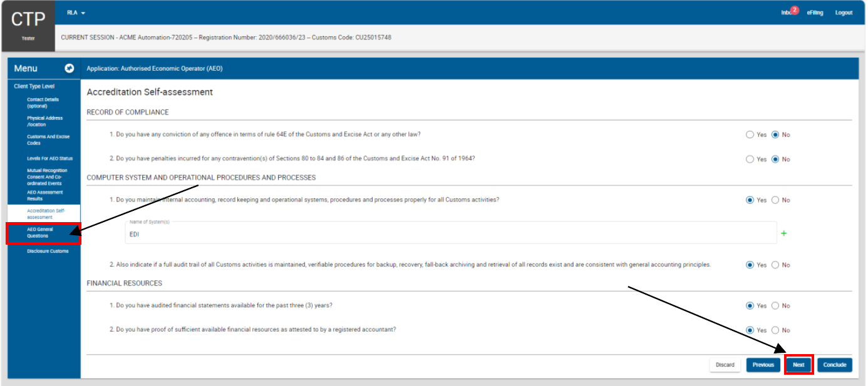The width and height of the screenshot is (868, 386).
Task: Select No for rule 64E conviction question
Action: (775, 135)
